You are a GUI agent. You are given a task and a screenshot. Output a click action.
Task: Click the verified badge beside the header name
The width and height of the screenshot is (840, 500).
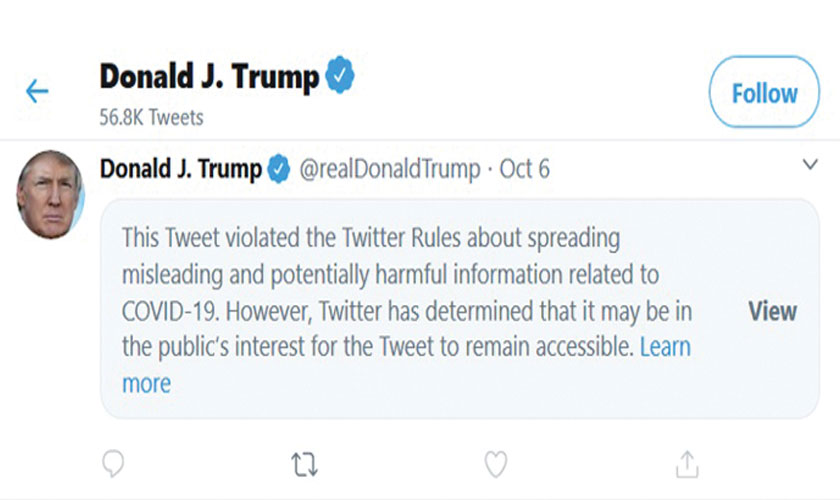[x=342, y=76]
